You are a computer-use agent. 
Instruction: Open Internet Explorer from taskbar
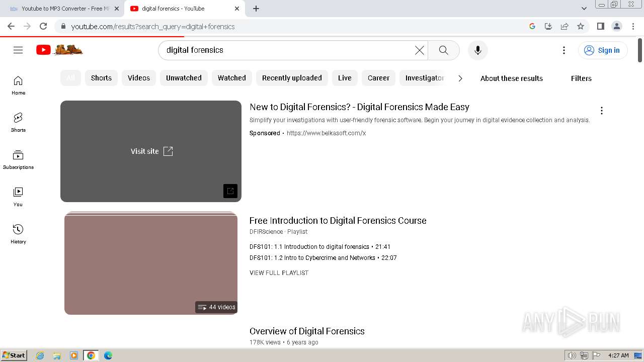40,355
